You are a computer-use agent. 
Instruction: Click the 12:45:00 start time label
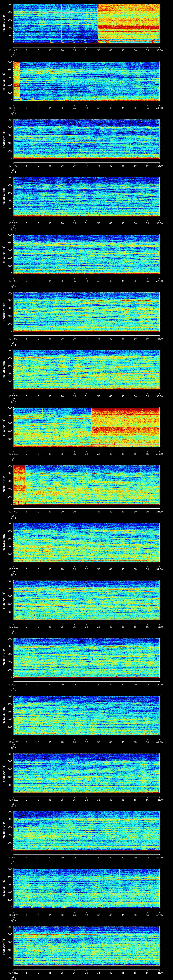(x=14, y=972)
